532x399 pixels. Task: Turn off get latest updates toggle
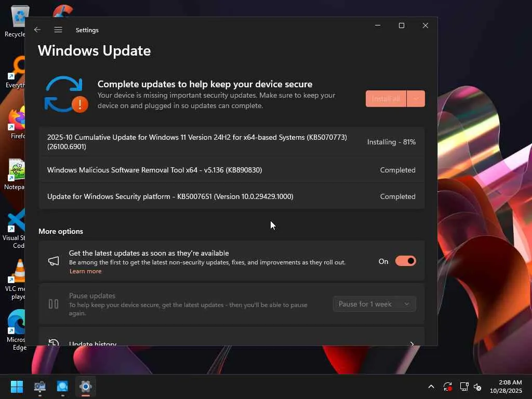coord(405,261)
